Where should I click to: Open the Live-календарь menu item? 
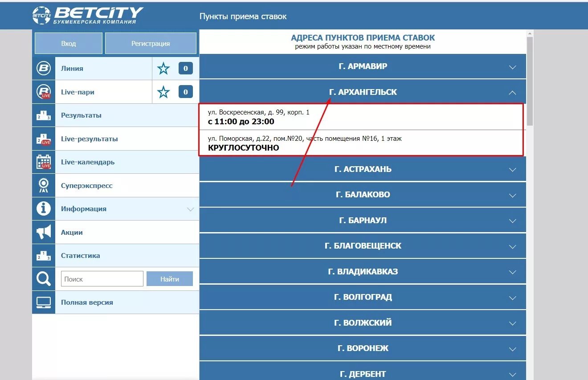click(x=127, y=162)
